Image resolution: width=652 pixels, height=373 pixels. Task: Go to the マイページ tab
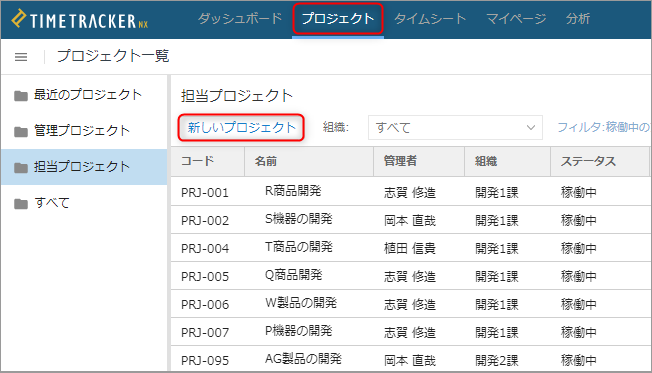pos(516,19)
